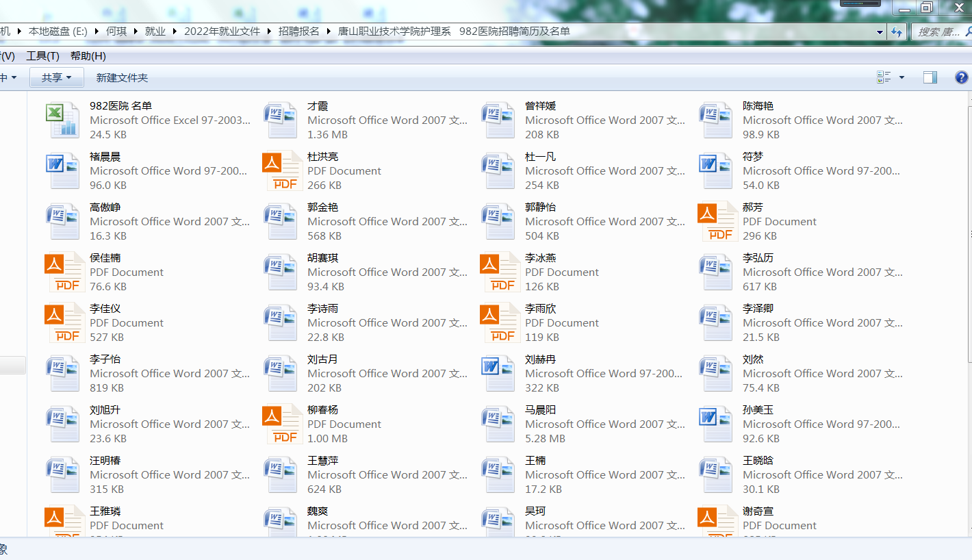Open the address bar history dropdown
Screen dimensions: 972x560
click(x=880, y=32)
